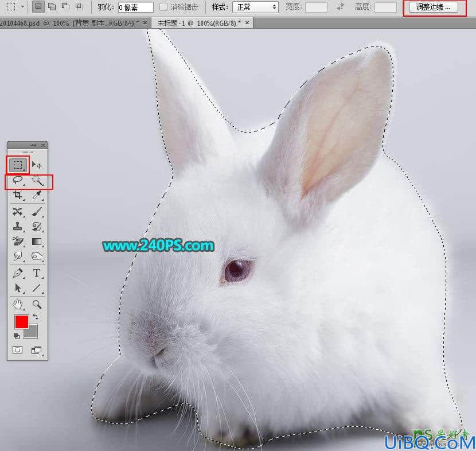Viewport: 476px width, 451px height.
Task: Select the Eyedropper tool
Action: (37, 195)
